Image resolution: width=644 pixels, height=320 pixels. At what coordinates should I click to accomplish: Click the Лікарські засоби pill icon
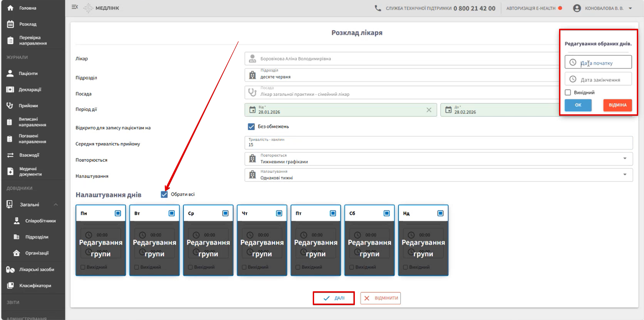tap(10, 270)
